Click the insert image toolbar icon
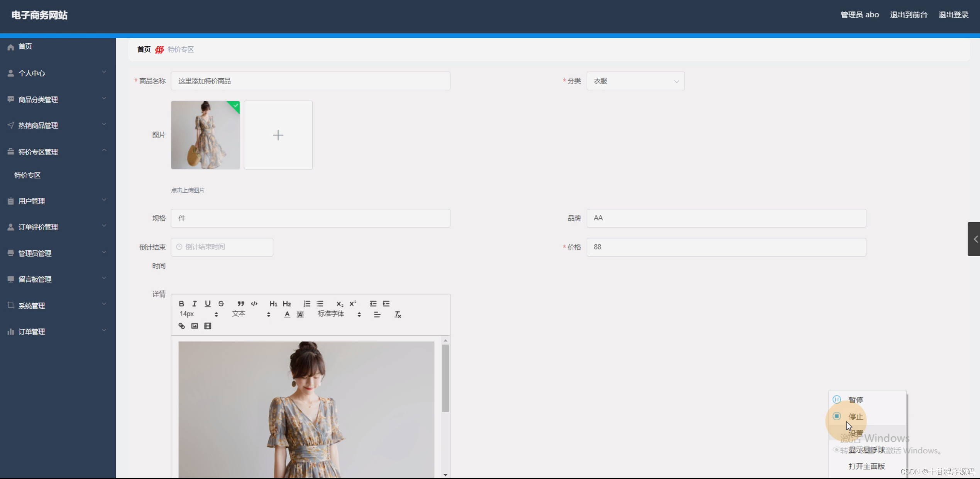Image resolution: width=980 pixels, height=479 pixels. coord(195,326)
